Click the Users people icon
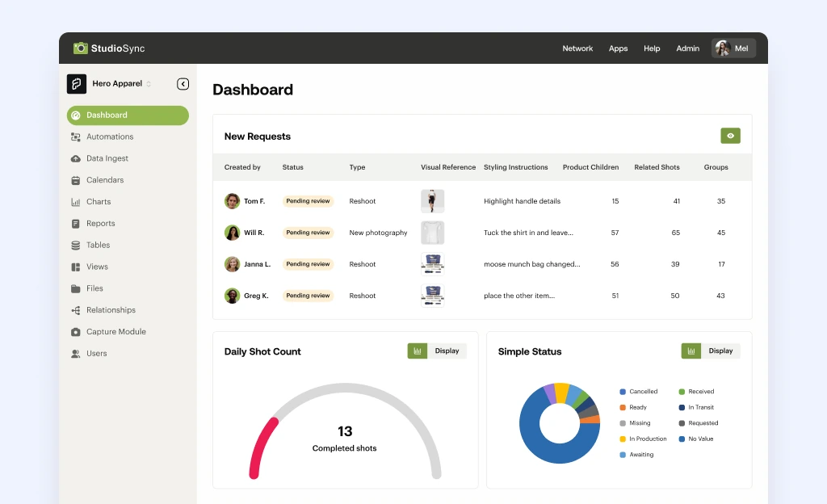The width and height of the screenshot is (827, 504). tap(76, 354)
